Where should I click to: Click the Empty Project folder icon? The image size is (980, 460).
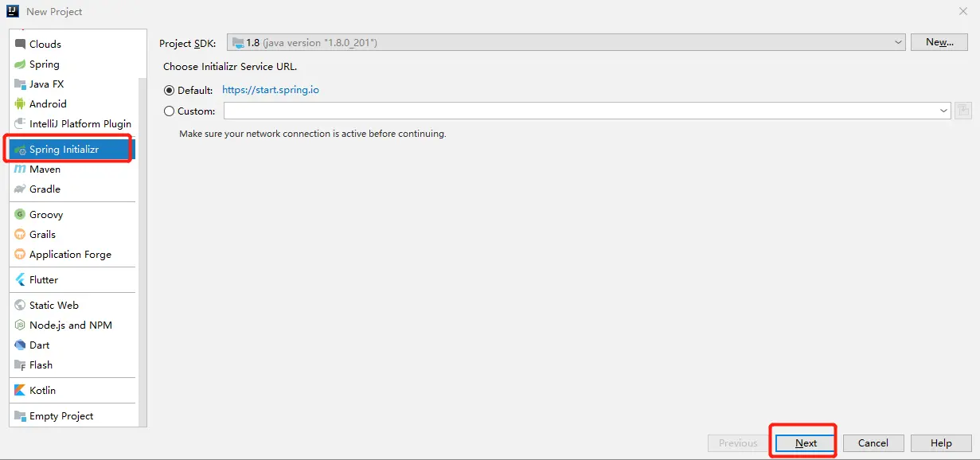(x=20, y=415)
